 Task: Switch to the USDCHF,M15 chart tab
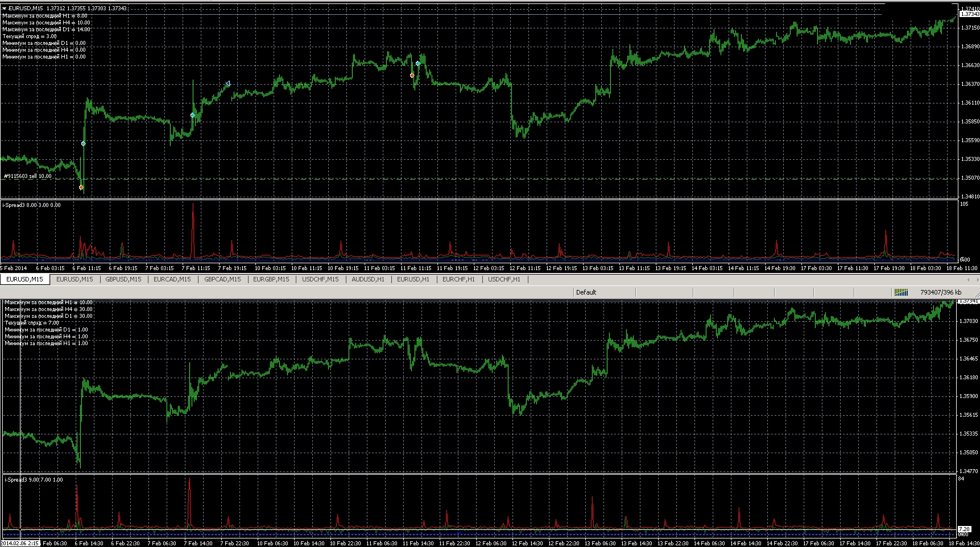(320, 279)
